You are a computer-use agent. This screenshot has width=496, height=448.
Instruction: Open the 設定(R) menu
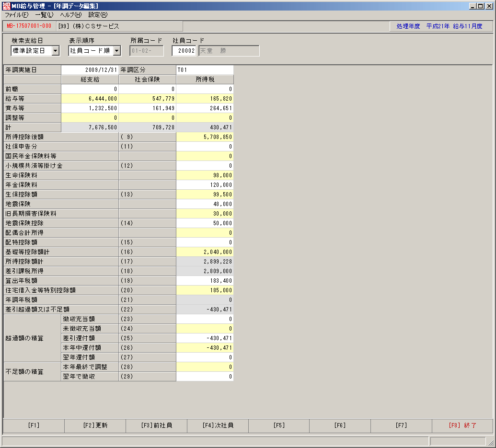coord(98,15)
